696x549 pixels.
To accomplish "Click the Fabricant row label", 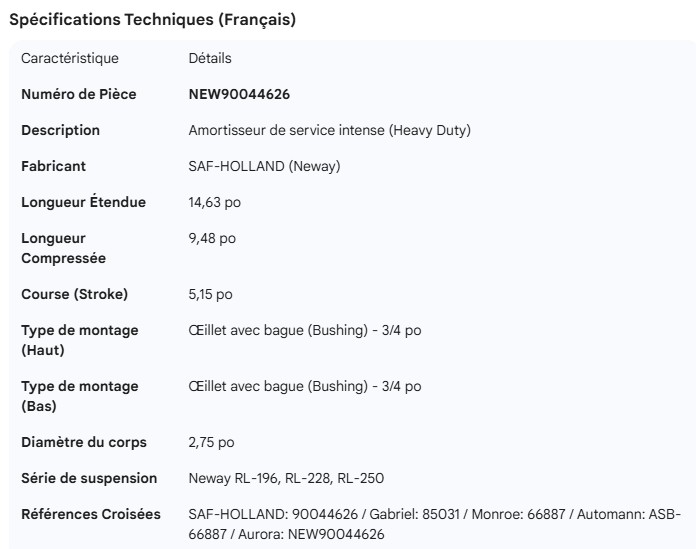I will pos(53,166).
